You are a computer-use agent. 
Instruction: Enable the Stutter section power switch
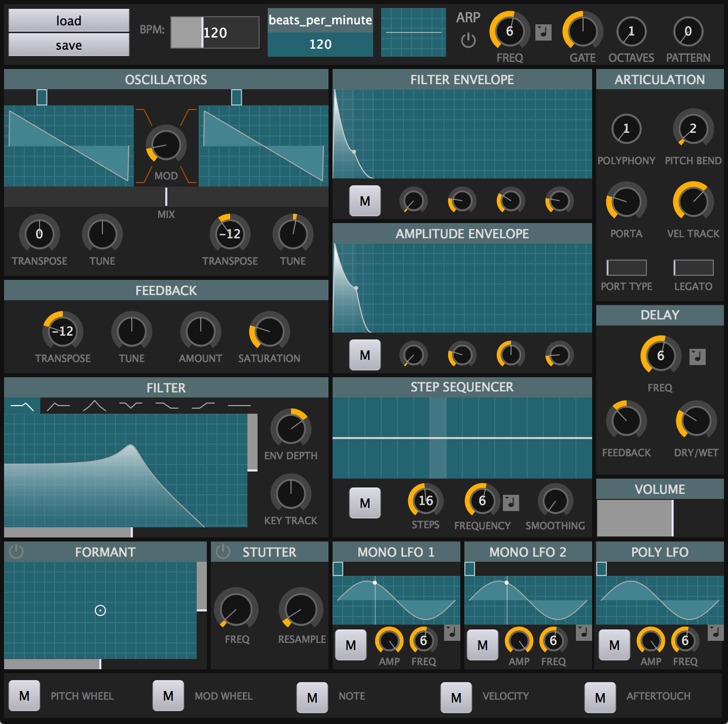[x=223, y=552]
